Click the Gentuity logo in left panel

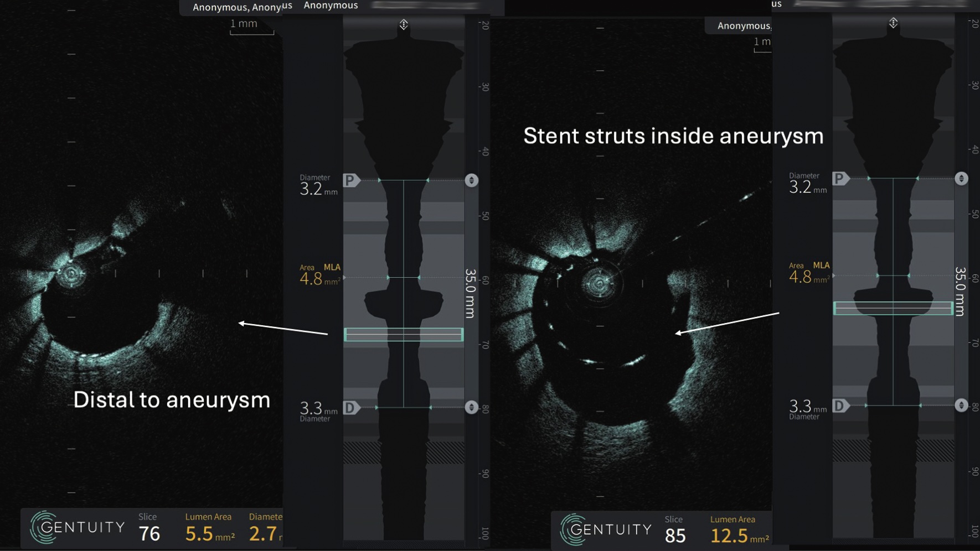78,527
